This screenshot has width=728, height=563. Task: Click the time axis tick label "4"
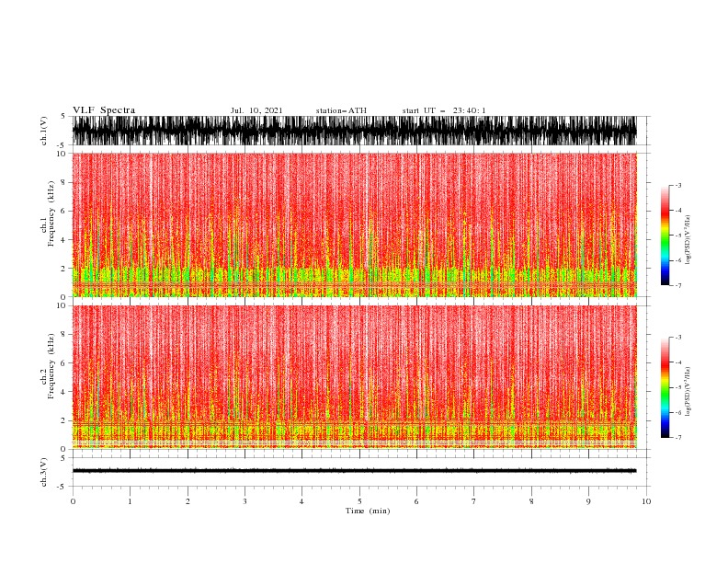301,501
